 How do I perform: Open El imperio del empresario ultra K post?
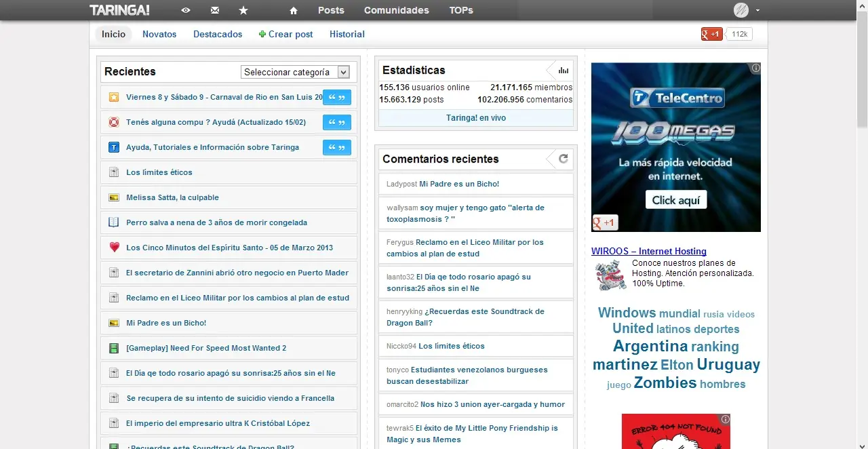point(218,423)
